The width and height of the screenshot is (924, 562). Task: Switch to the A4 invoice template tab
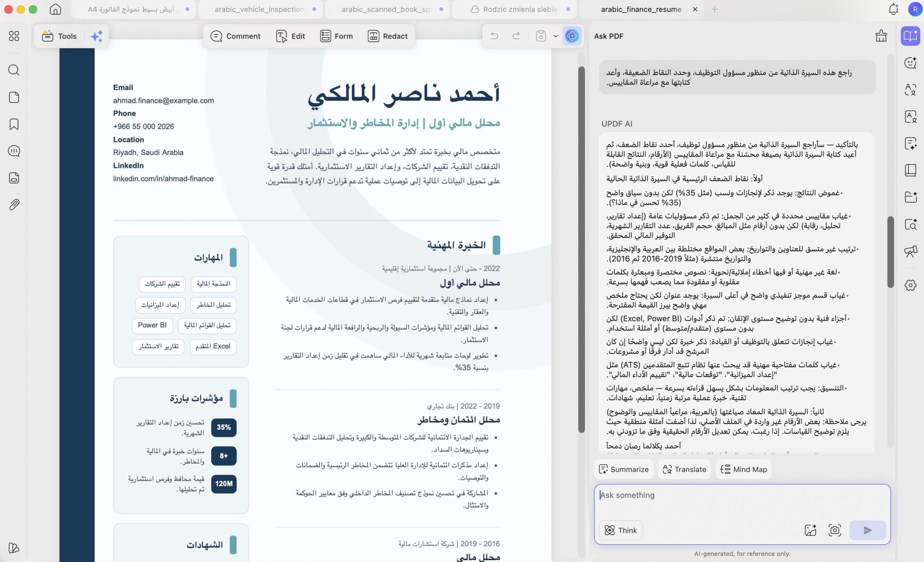[134, 9]
